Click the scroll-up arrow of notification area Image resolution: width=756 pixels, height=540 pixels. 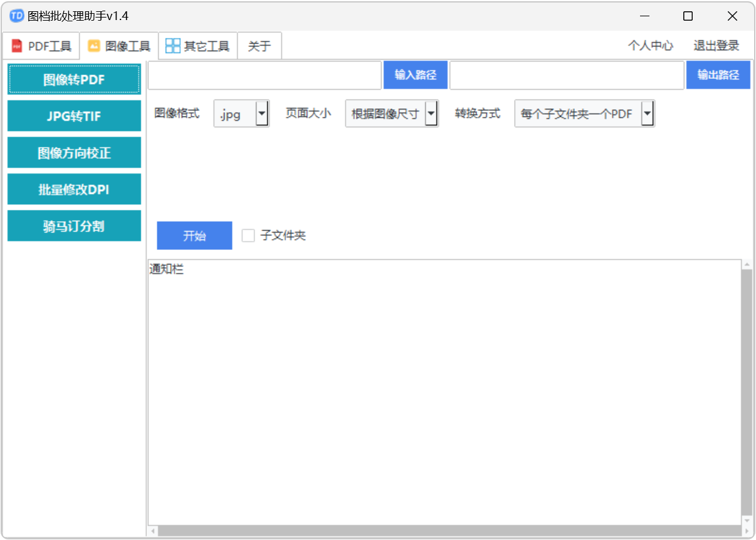click(x=747, y=265)
